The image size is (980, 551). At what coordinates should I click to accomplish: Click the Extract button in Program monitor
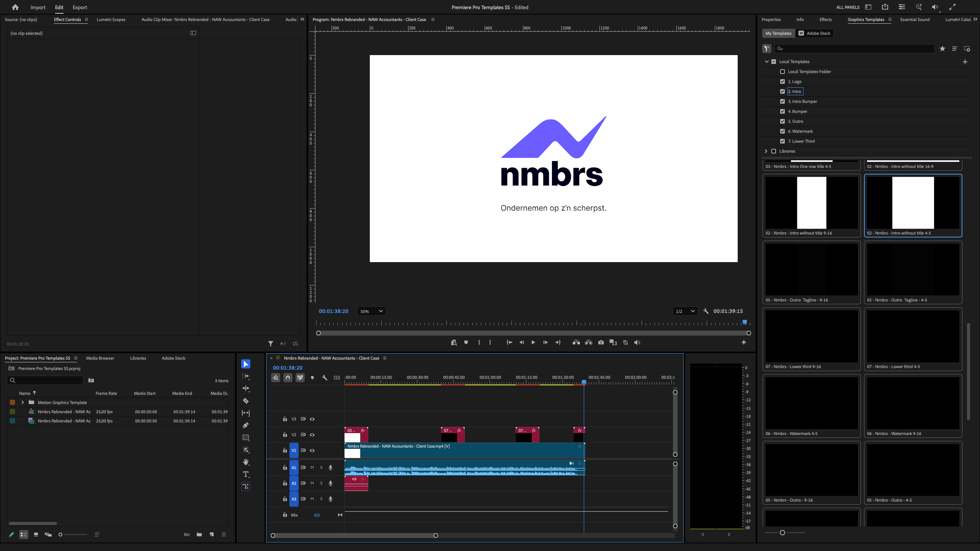pos(589,342)
